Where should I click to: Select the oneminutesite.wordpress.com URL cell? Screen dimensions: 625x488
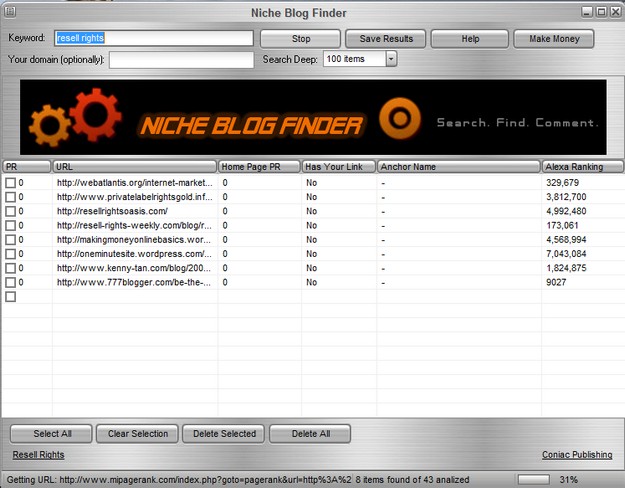click(x=134, y=254)
